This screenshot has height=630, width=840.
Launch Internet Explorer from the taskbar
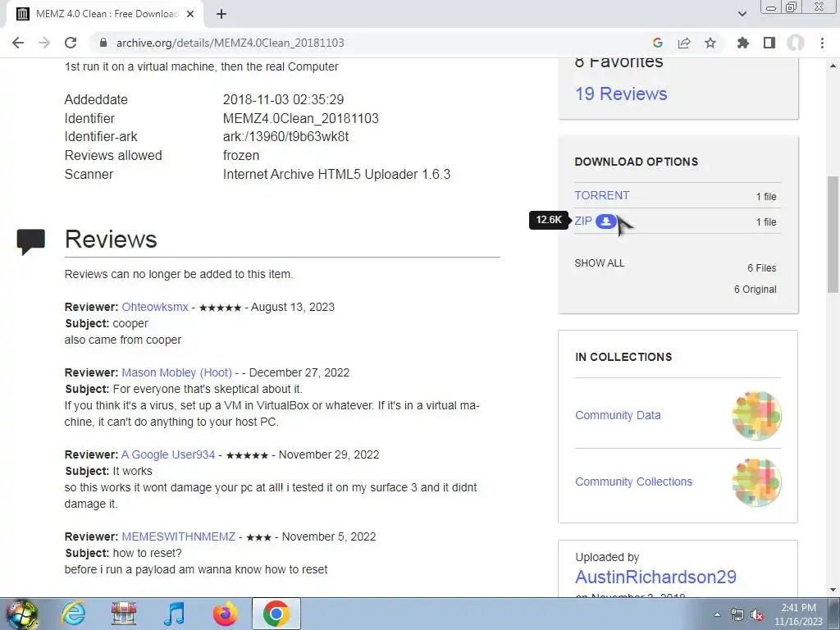73,614
